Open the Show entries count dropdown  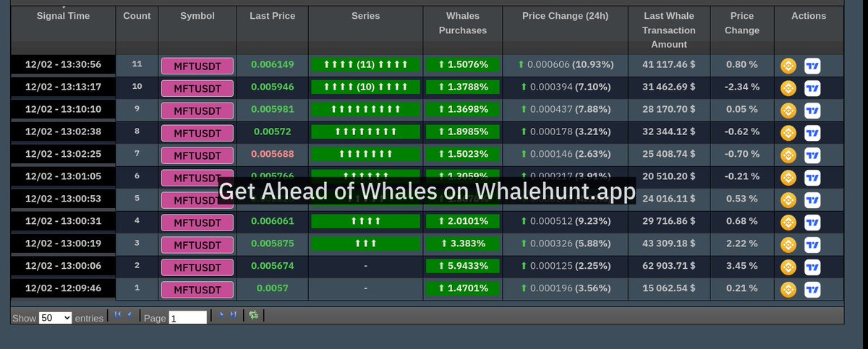point(55,318)
